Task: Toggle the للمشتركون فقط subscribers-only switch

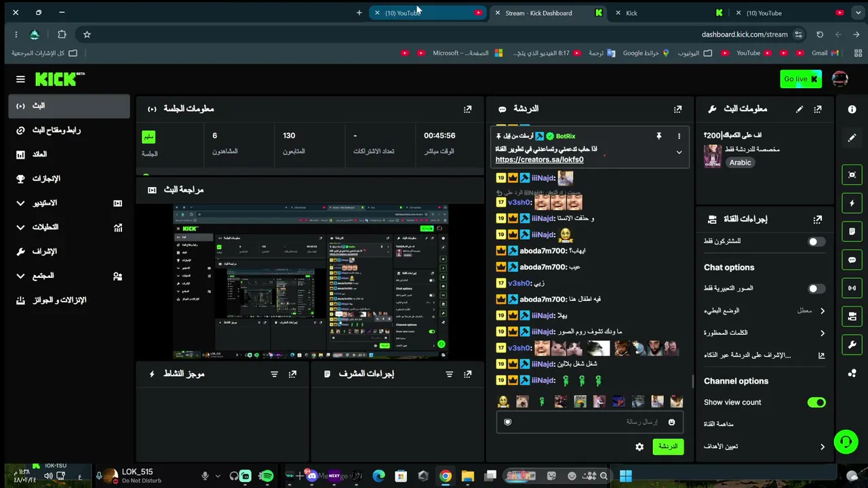Action: 816,241
